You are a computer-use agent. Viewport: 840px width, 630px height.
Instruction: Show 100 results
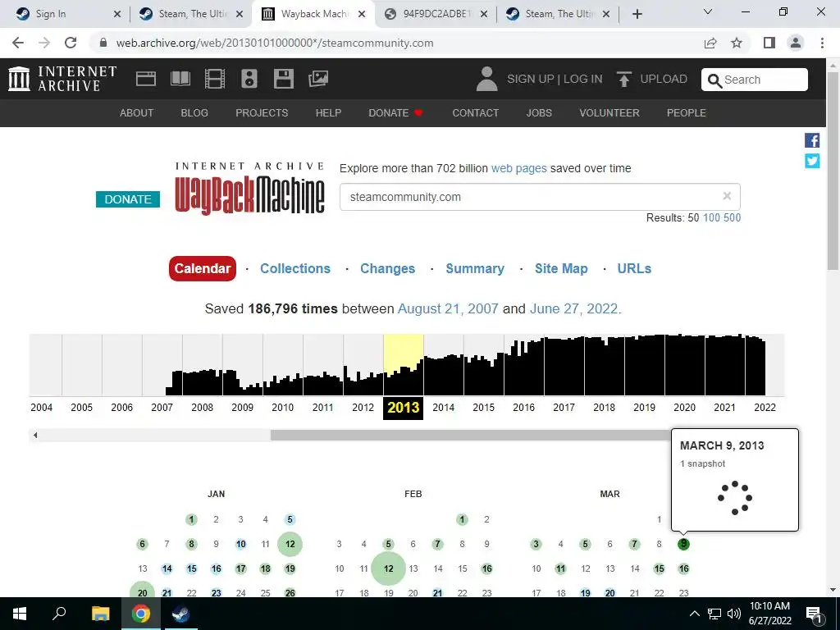(x=711, y=217)
